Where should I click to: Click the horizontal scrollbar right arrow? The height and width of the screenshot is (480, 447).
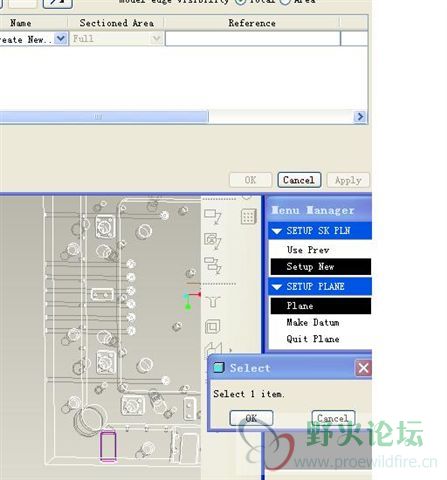click(360, 117)
